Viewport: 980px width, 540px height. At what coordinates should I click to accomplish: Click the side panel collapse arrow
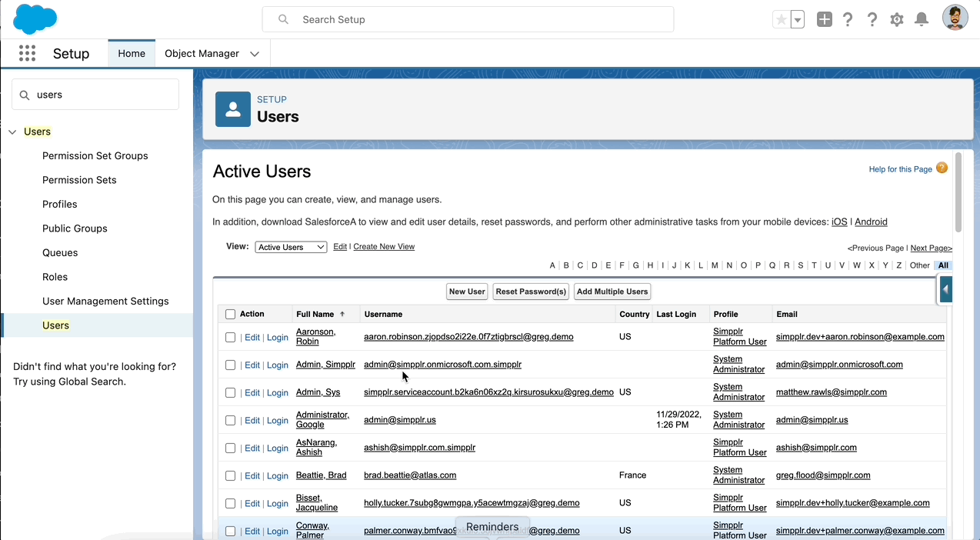pyautogui.click(x=945, y=290)
